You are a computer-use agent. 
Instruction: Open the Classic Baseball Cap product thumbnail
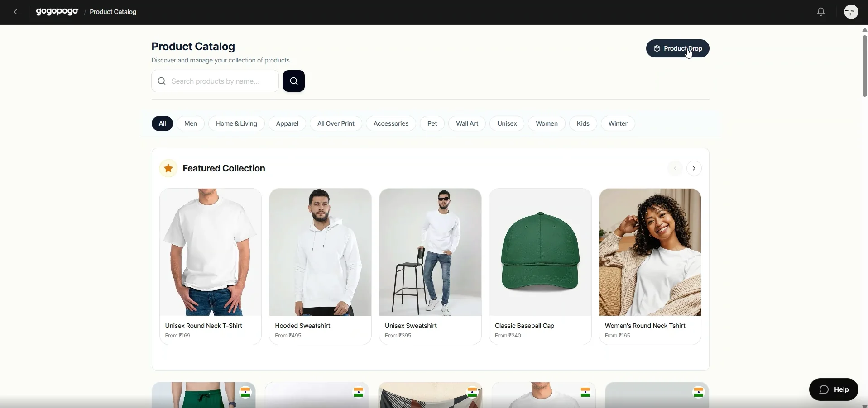coord(540,252)
